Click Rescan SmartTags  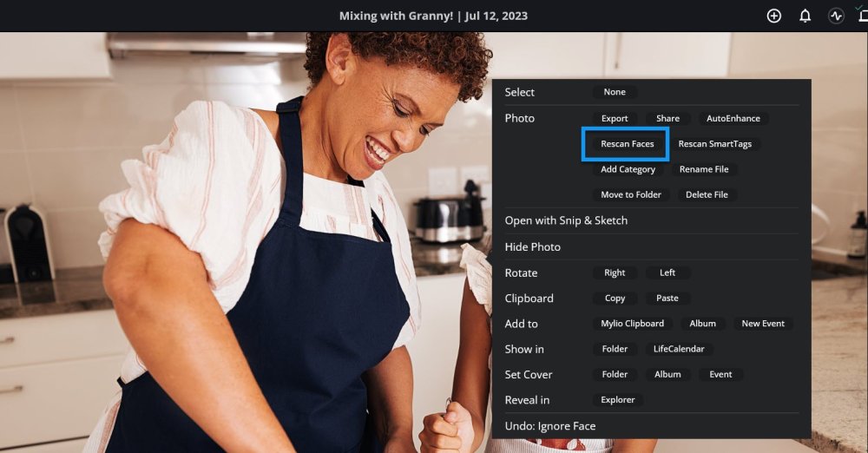tap(714, 144)
